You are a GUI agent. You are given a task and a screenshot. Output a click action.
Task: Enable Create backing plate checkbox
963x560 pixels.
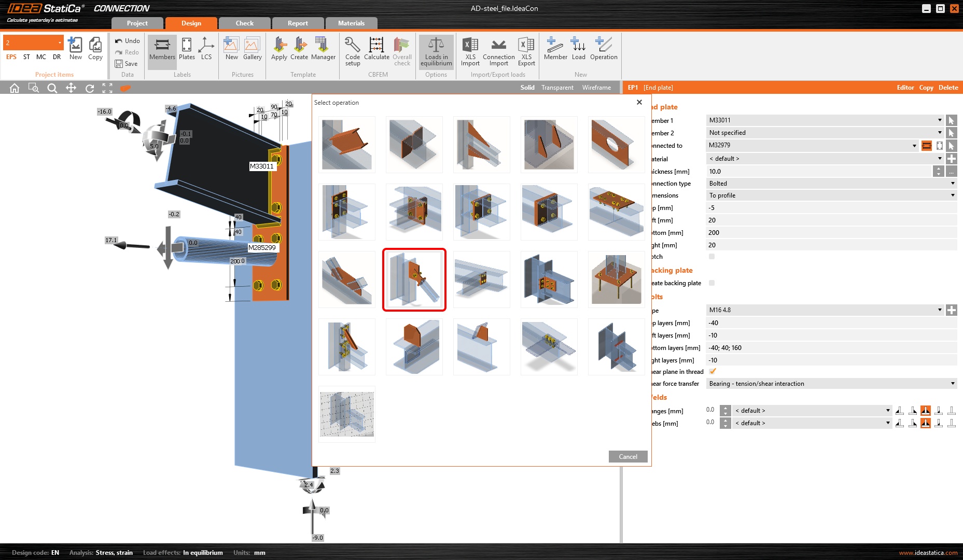click(x=711, y=283)
